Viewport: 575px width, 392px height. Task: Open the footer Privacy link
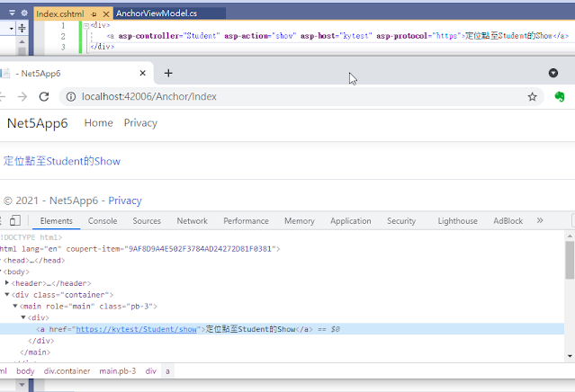tap(125, 200)
